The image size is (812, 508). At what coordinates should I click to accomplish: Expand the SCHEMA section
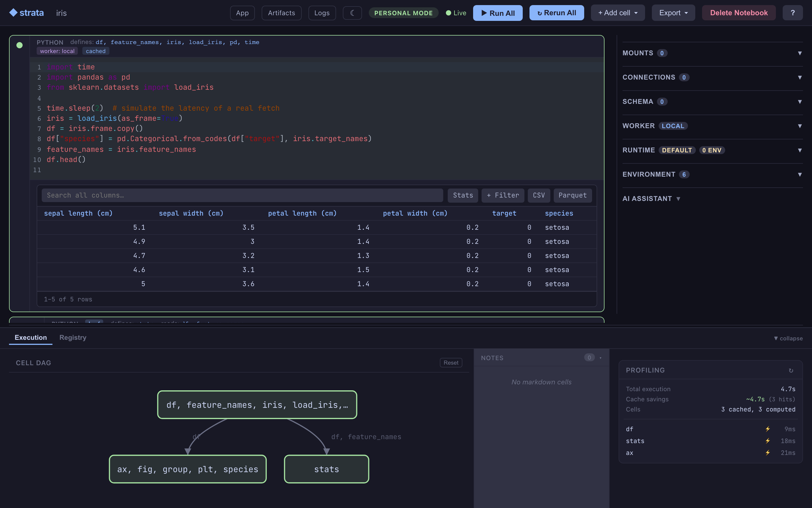pyautogui.click(x=712, y=102)
